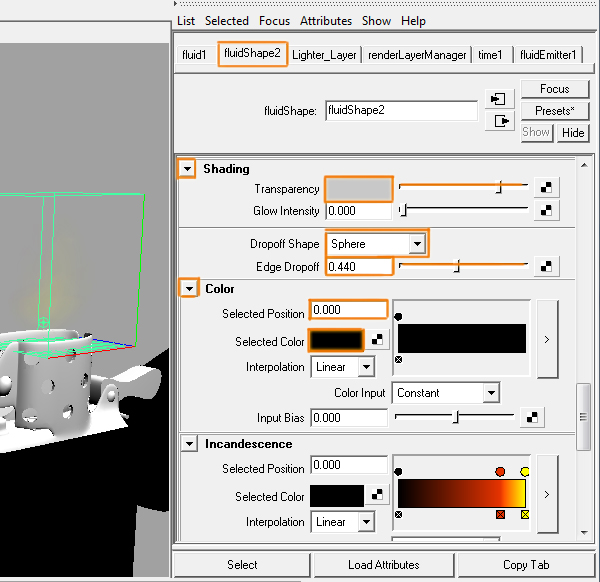Open the Focus menu
The image size is (600, 582).
[x=274, y=21]
